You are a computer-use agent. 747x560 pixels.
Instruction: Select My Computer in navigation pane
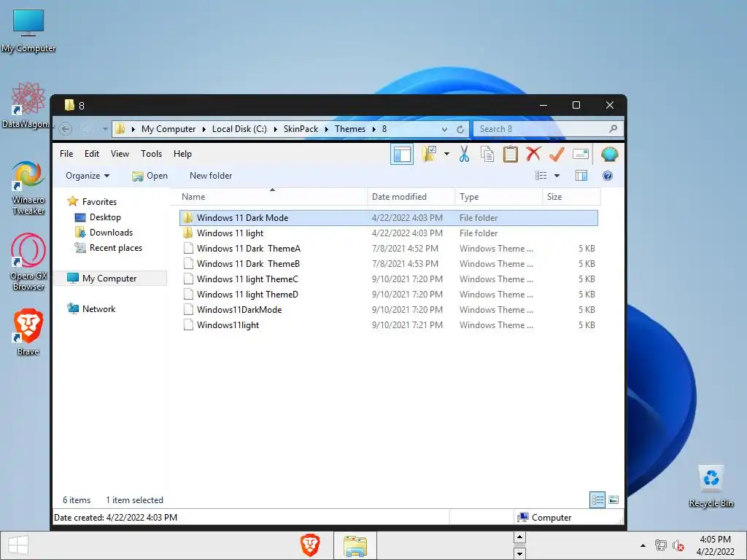coord(109,278)
